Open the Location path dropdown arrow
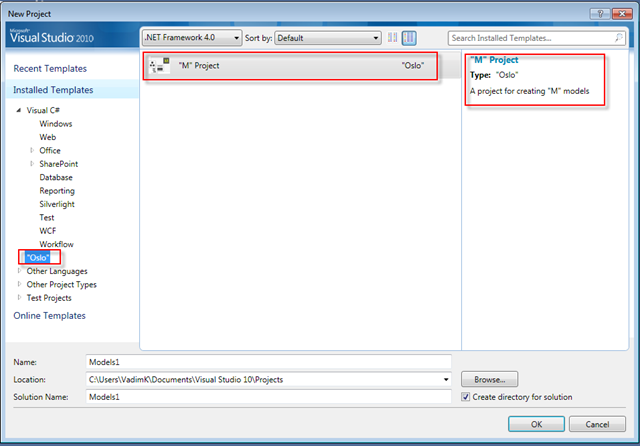Viewport: 640px width, 446px height. pyautogui.click(x=446, y=379)
